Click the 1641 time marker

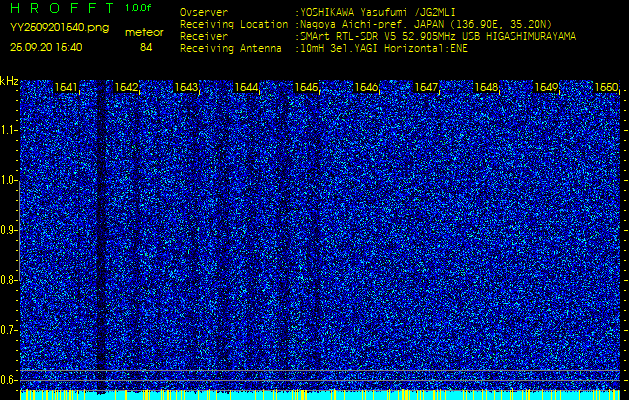pyautogui.click(x=67, y=88)
